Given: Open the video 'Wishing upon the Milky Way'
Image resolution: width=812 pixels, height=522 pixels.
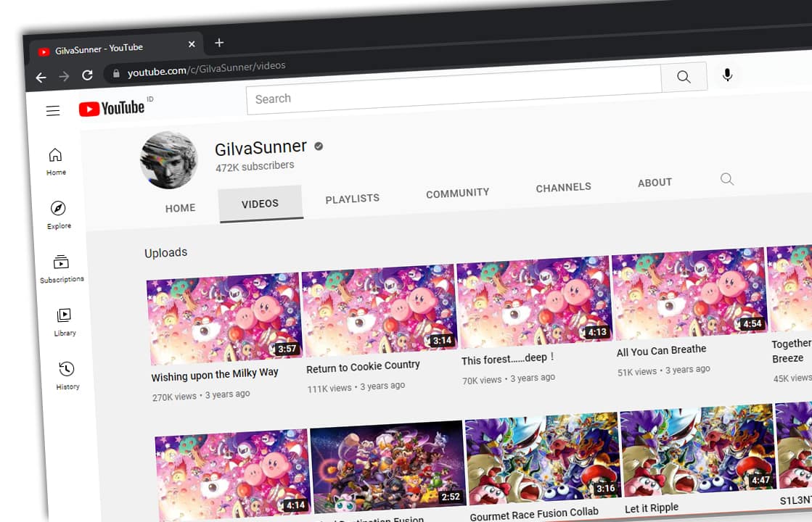Looking at the screenshot, I should (x=215, y=373).
